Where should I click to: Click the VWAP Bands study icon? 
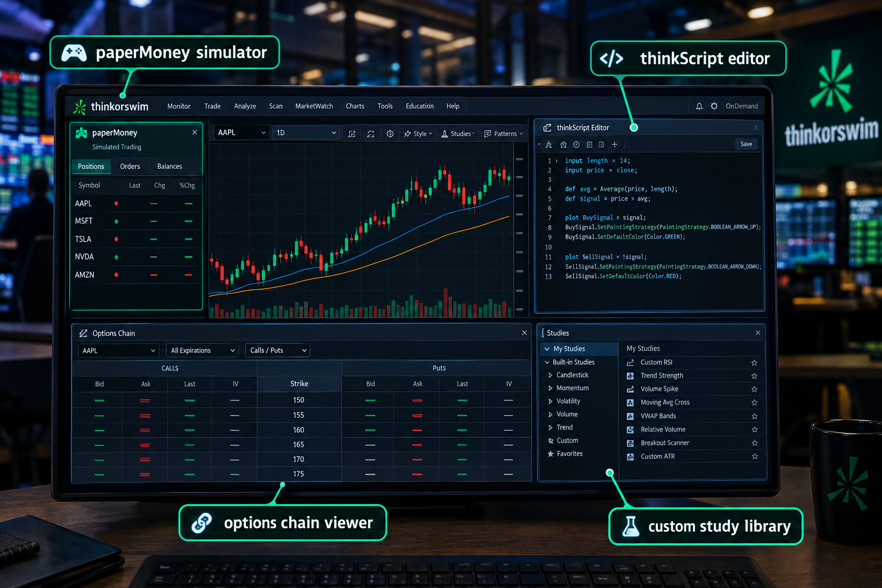[x=630, y=416]
